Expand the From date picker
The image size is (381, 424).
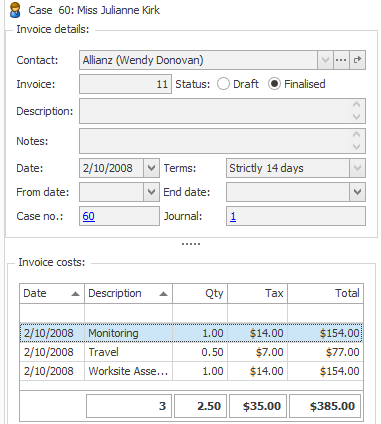click(151, 192)
